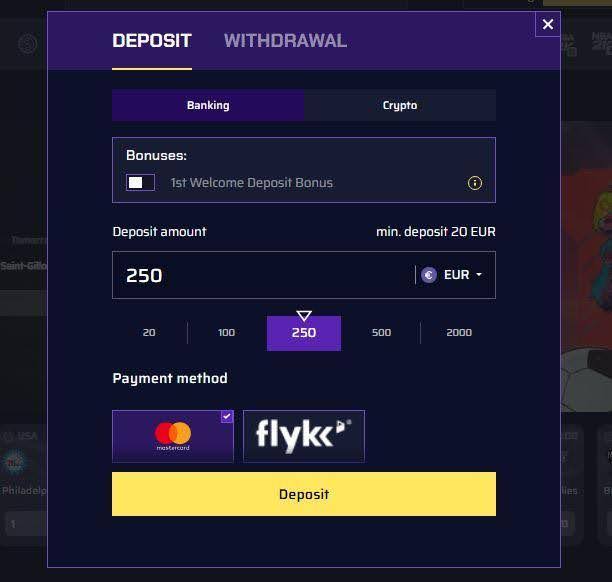Open the EUR currency dropdown

(452, 275)
